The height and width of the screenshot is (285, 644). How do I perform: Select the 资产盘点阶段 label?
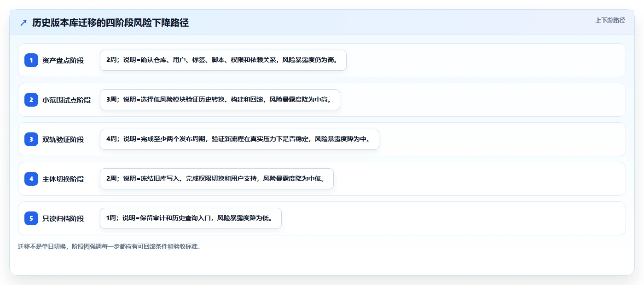tap(63, 60)
